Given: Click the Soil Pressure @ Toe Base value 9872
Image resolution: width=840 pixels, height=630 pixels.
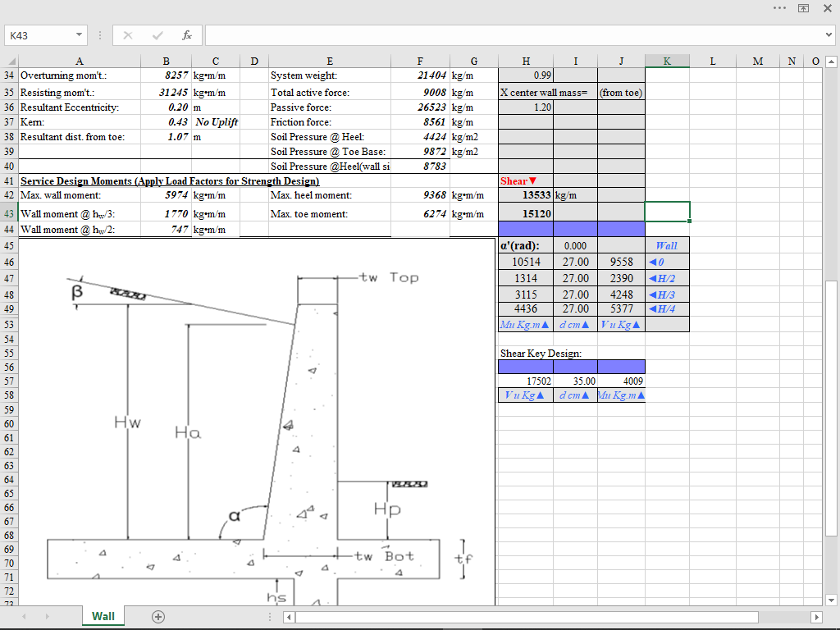Looking at the screenshot, I should click(421, 152).
